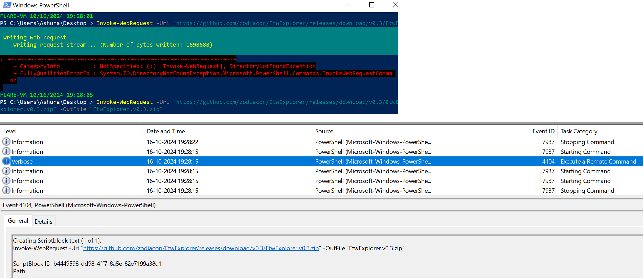The width and height of the screenshot is (644, 279).
Task: Click 'Number of bytes written: 1698688' text
Action: click(x=156, y=45)
